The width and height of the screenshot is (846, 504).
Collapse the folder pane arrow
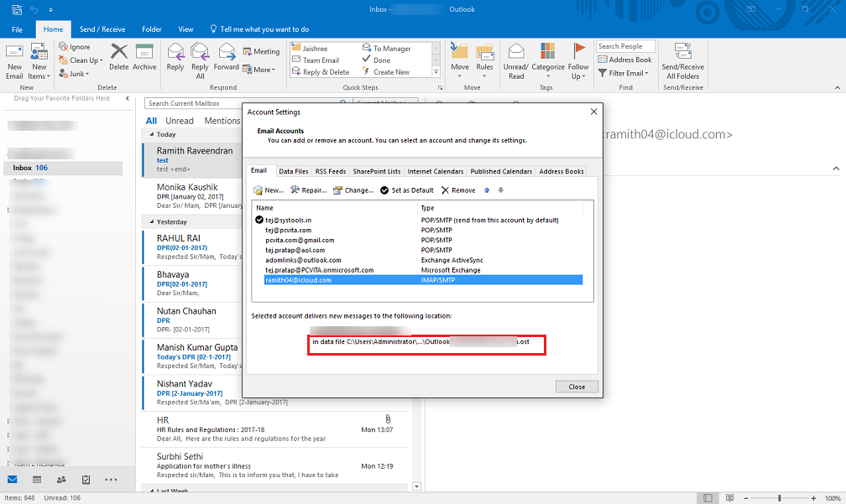tap(128, 98)
